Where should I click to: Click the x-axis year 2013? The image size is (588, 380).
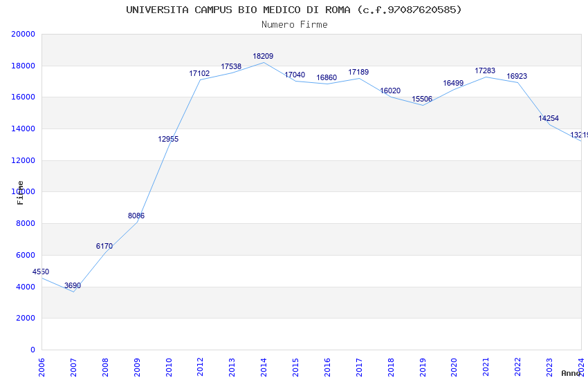click(232, 368)
